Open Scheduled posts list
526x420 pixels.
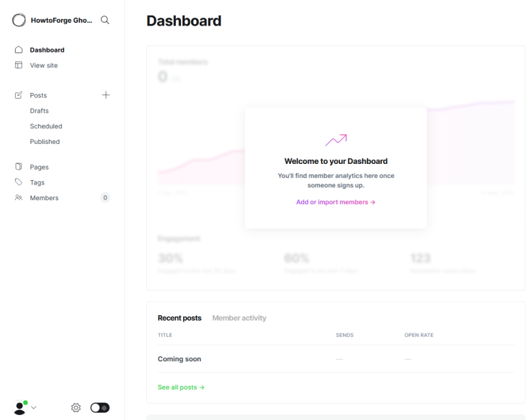(45, 126)
